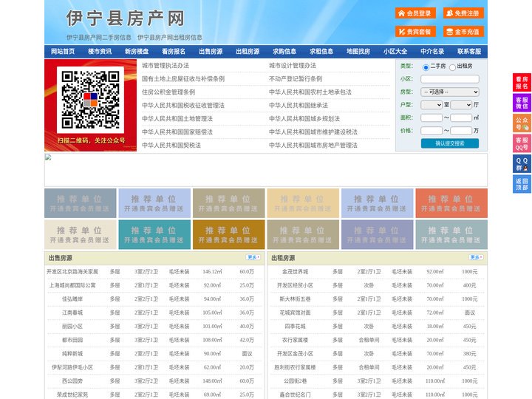Click the teal 推荐单位 tile
Image resolution: width=532 pixels, height=399 pixels.
click(x=154, y=234)
